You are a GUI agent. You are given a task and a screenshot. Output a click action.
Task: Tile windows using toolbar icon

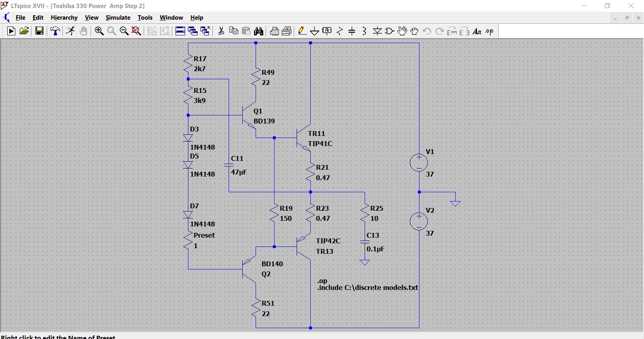click(180, 31)
